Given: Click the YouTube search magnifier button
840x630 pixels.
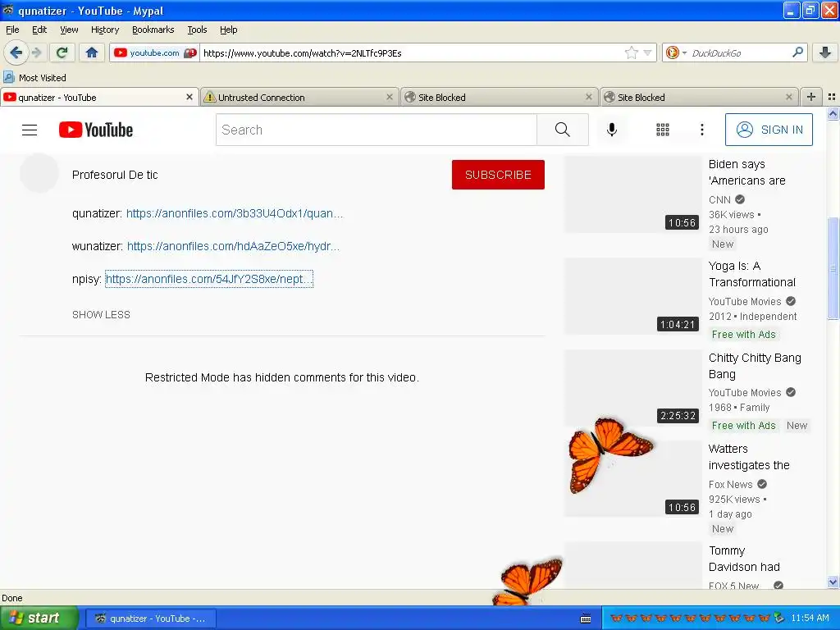Looking at the screenshot, I should point(563,130).
